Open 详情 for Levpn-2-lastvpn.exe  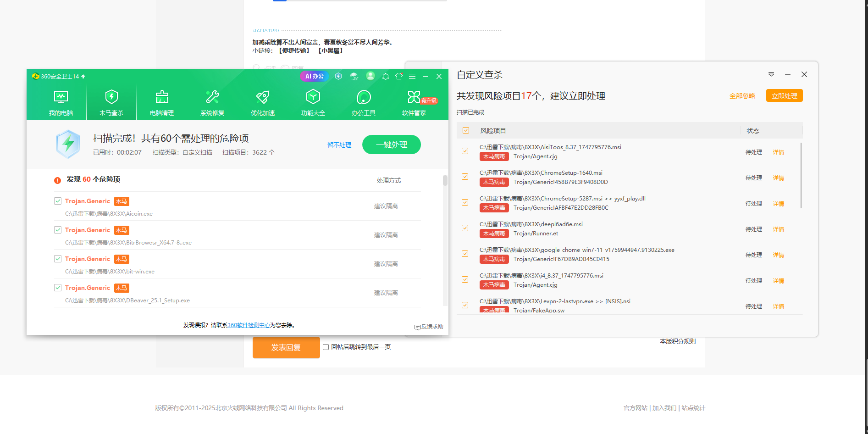click(779, 306)
